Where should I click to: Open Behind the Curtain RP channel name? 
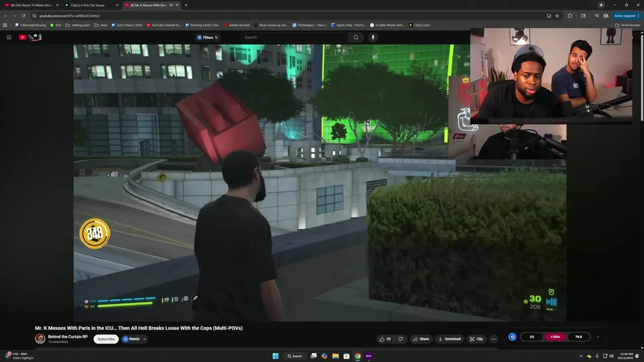(68, 336)
